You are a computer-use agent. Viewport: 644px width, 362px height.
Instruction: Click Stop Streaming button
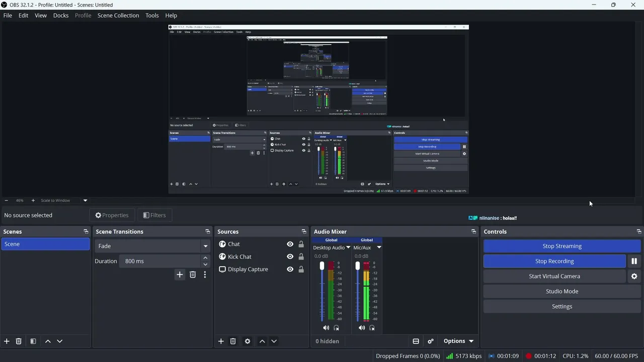pyautogui.click(x=562, y=246)
